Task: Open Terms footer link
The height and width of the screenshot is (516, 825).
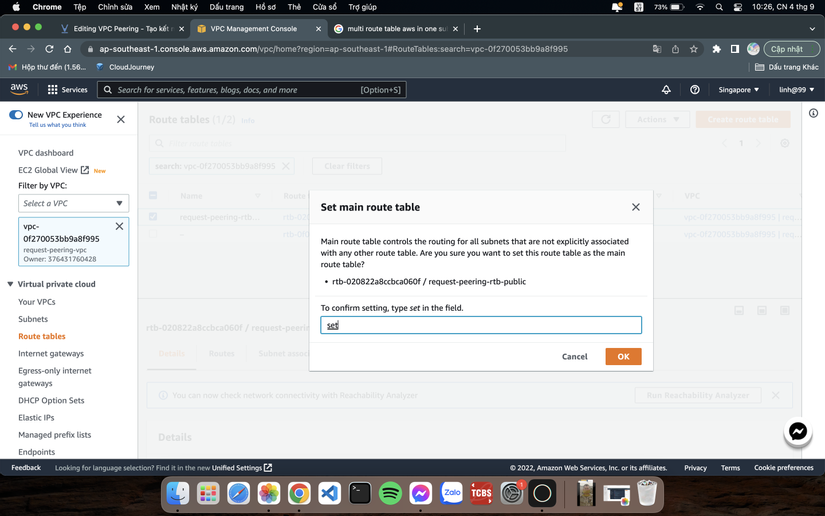Action: (730, 468)
